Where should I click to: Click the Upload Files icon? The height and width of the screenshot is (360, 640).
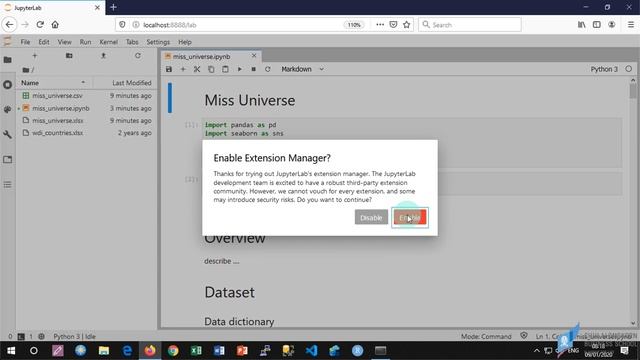point(103,56)
